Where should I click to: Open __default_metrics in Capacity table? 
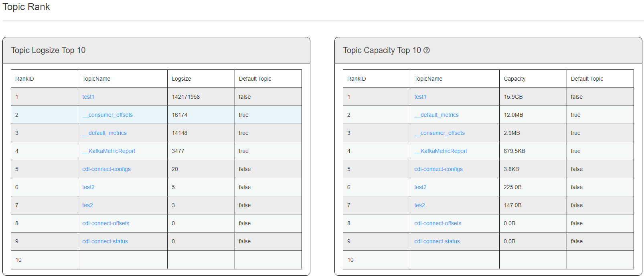click(x=436, y=115)
